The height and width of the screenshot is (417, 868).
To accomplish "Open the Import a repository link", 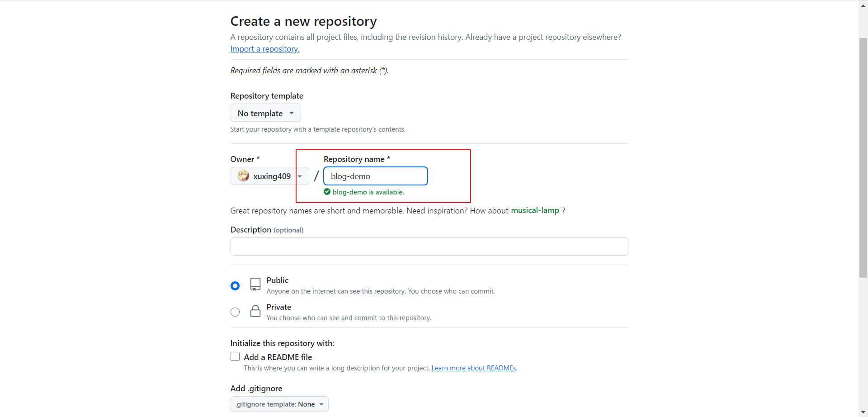I will pyautogui.click(x=264, y=49).
